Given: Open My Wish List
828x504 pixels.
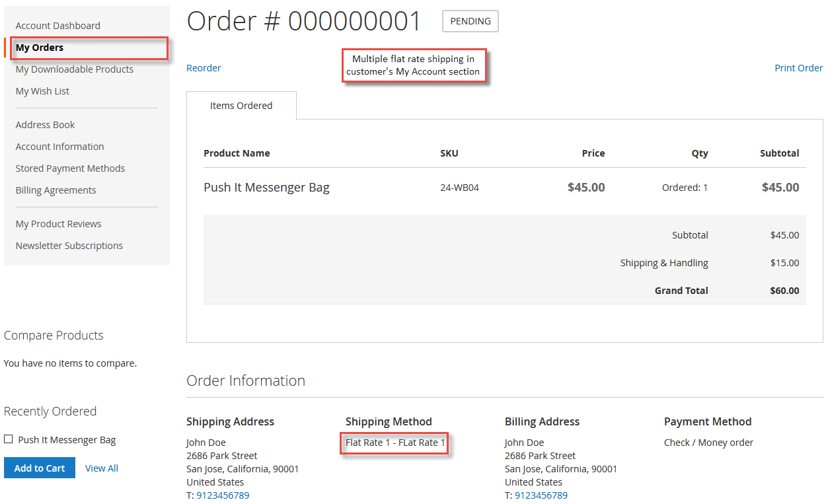Looking at the screenshot, I should pyautogui.click(x=42, y=90).
